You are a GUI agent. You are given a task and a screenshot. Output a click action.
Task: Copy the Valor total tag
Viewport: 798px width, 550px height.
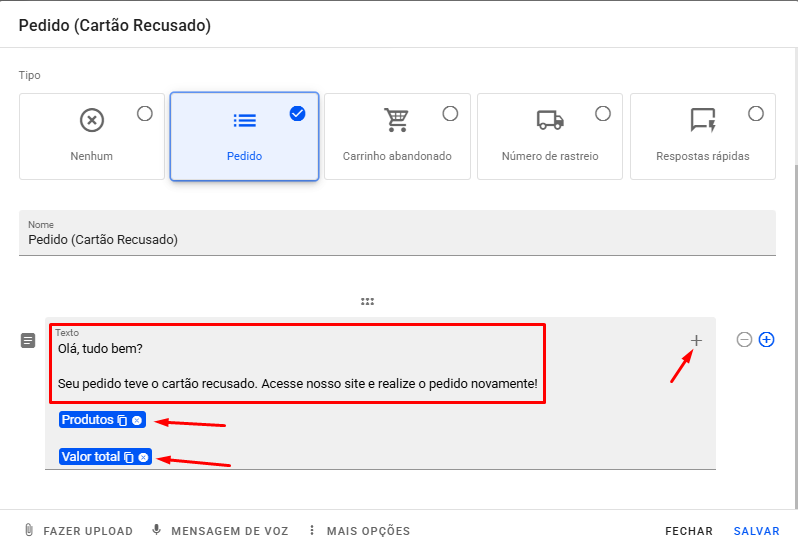click(129, 457)
